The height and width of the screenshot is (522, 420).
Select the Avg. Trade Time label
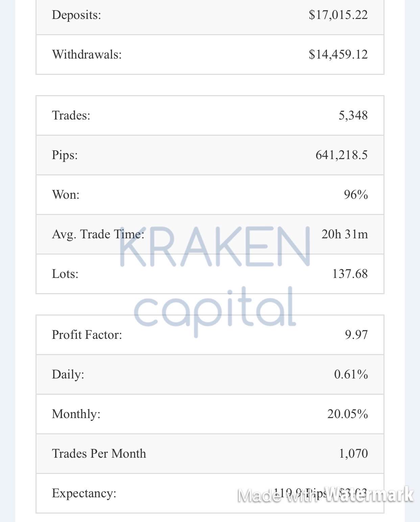pos(98,234)
